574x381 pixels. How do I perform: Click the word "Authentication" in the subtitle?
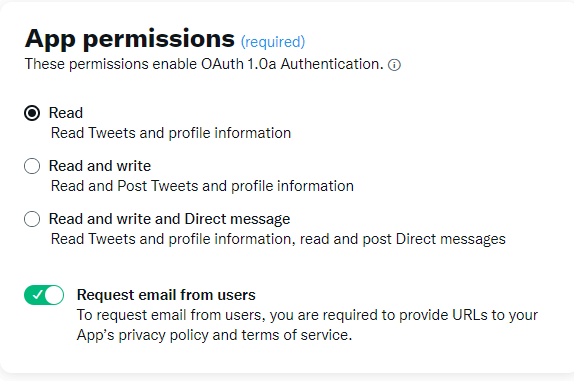pyautogui.click(x=332, y=64)
